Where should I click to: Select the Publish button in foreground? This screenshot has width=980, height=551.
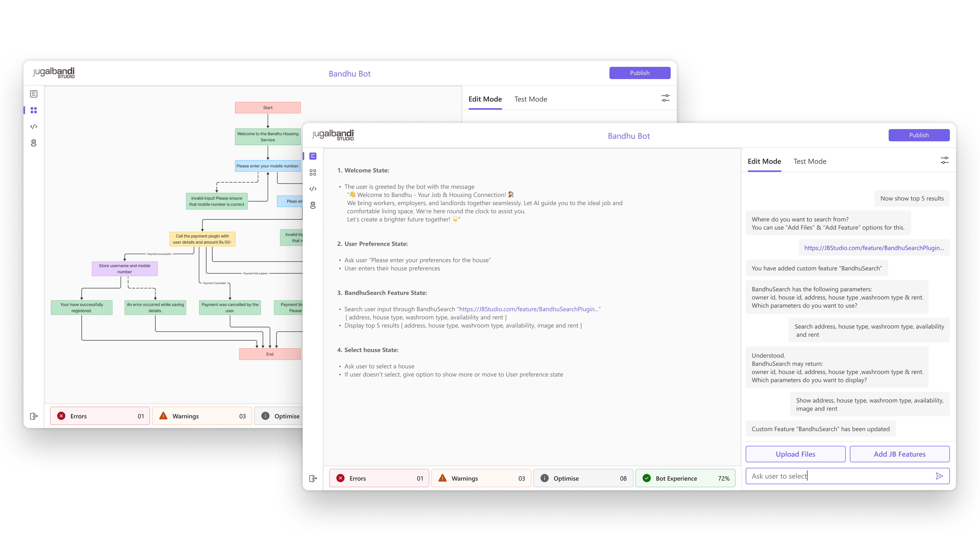tap(919, 135)
